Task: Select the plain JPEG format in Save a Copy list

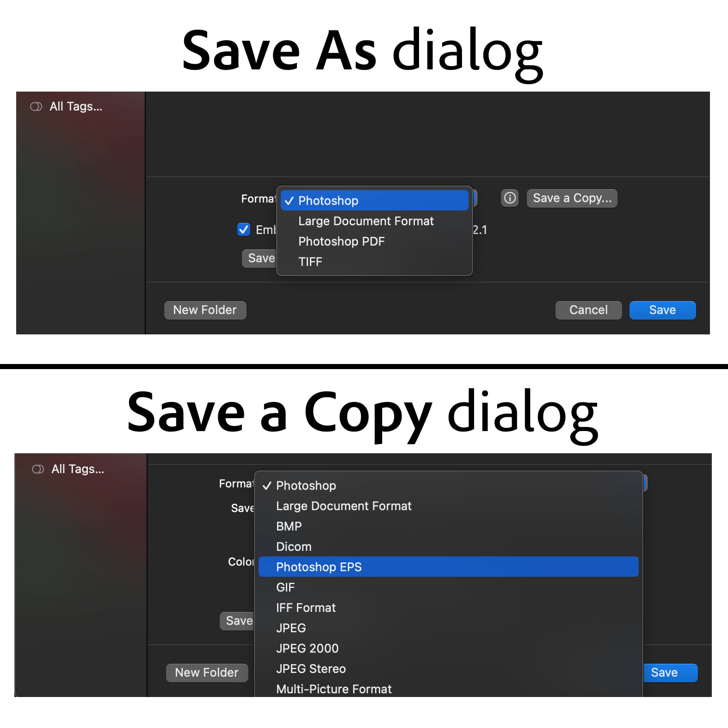Action: pos(449,628)
